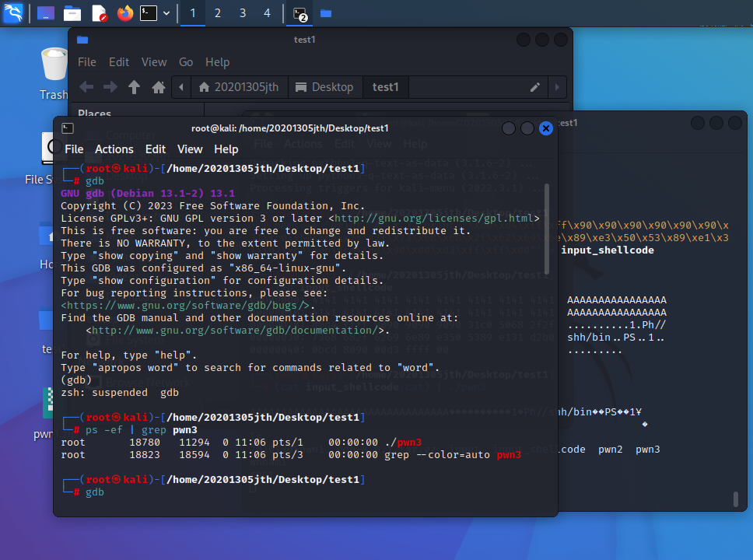The height and width of the screenshot is (560, 753).
Task: Click 'input_shellcode' text in background terminal
Action: (x=608, y=250)
